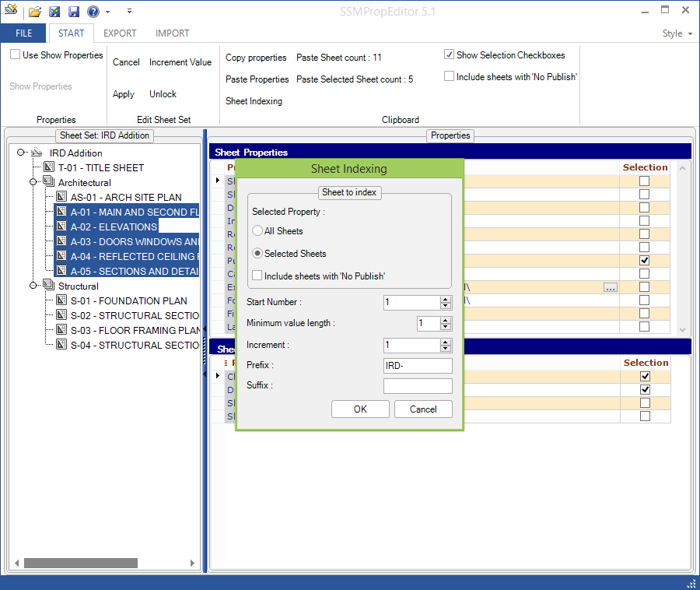Open the help question mark icon
This screenshot has height=590, width=700.
click(x=93, y=12)
